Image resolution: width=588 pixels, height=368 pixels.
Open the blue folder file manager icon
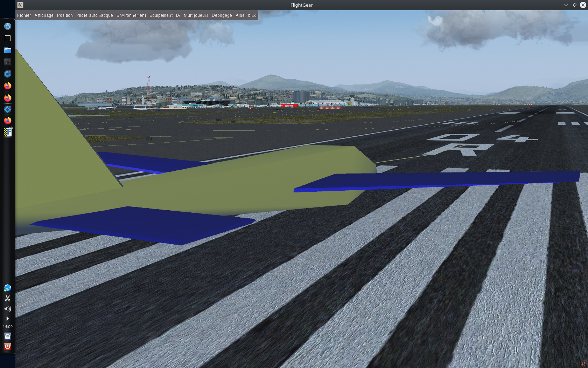(7, 50)
